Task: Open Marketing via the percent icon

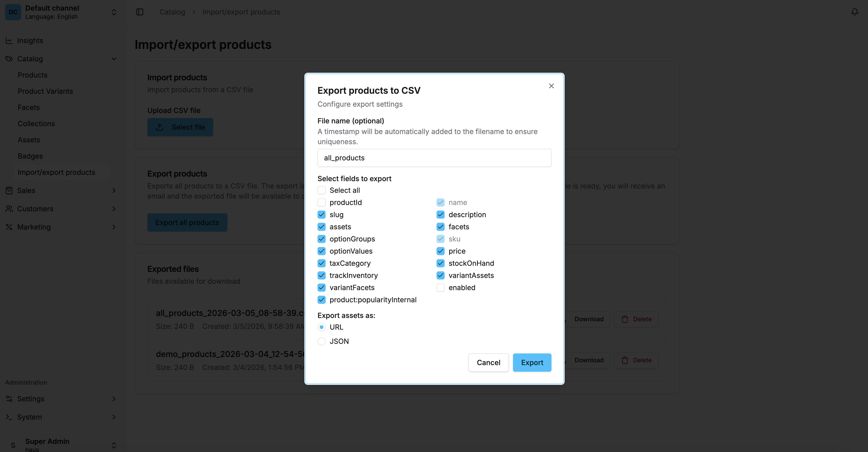Action: tap(9, 227)
